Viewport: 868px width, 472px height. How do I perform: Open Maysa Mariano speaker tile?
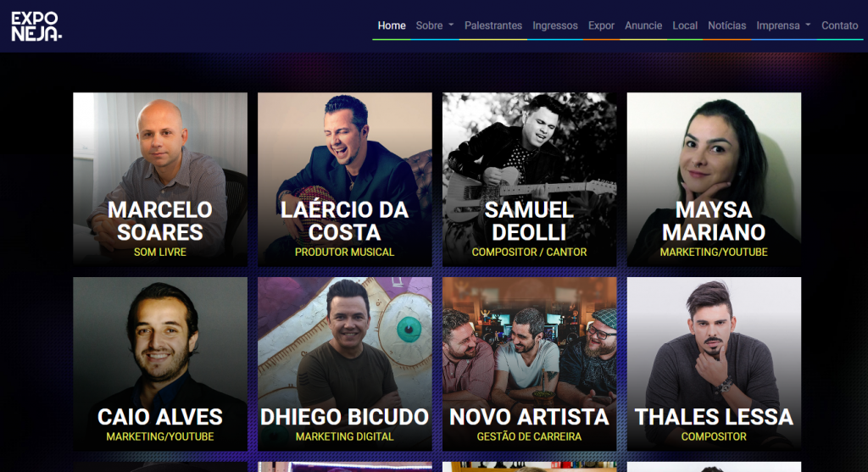coord(714,180)
